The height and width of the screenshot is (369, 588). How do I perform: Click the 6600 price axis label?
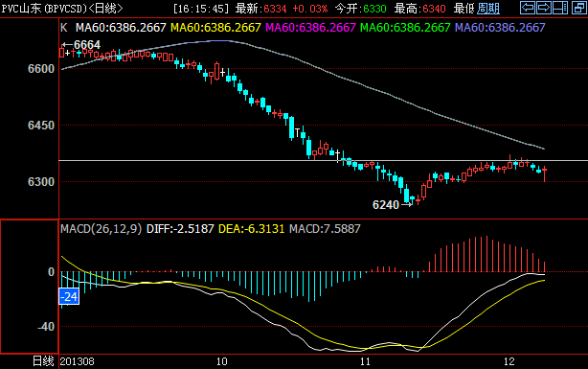[41, 69]
